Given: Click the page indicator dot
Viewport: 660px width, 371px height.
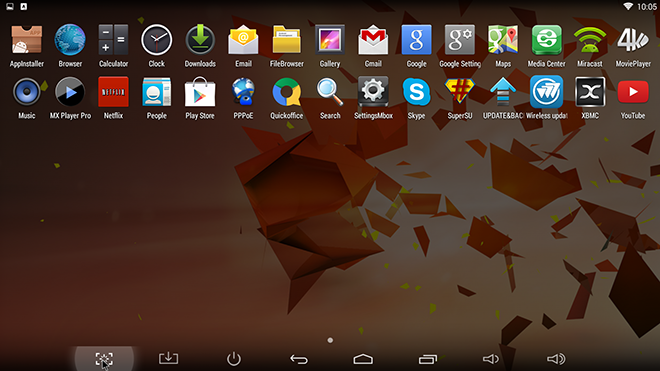Looking at the screenshot, I should coord(330,340).
